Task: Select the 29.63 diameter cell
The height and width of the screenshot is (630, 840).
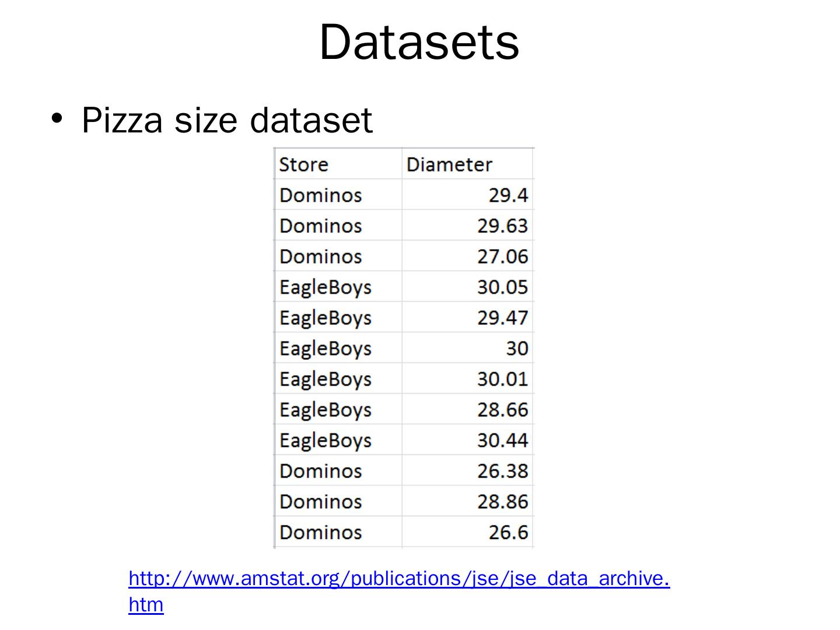Action: coord(502,226)
